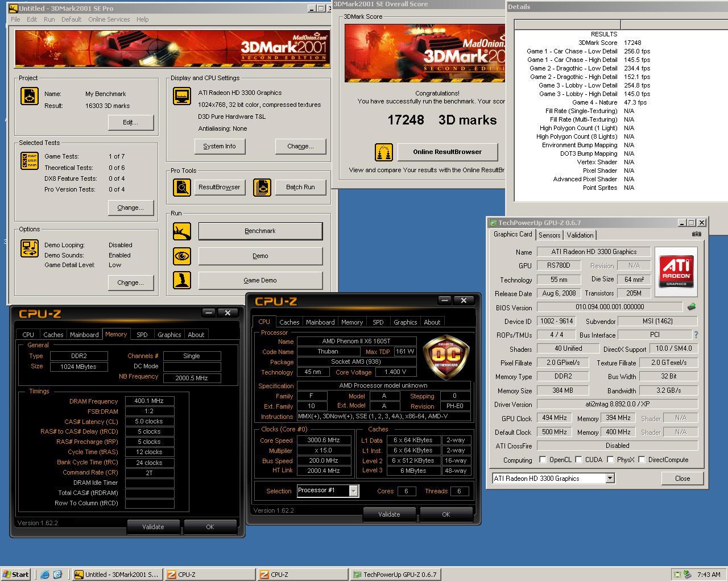728x582 pixels.
Task: Open the File menu in 3DMark
Action: pos(15,19)
